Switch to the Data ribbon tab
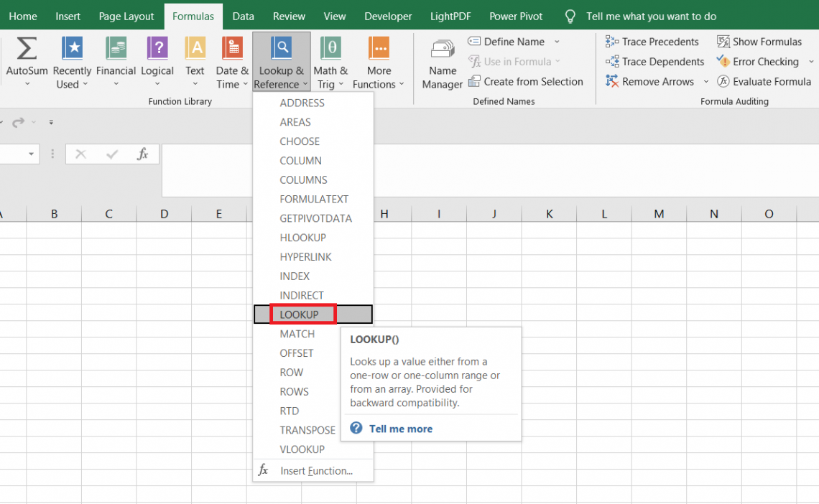 click(x=243, y=16)
